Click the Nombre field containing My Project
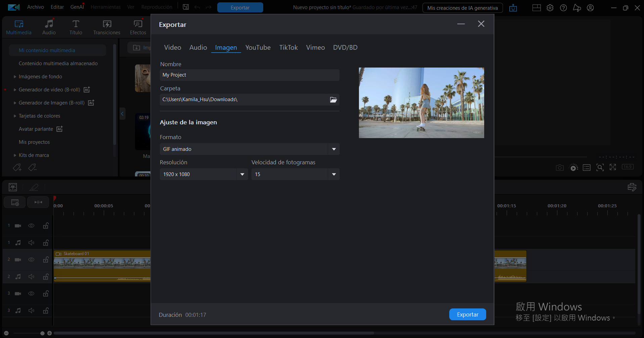Image resolution: width=644 pixels, height=338 pixels. (x=249, y=75)
